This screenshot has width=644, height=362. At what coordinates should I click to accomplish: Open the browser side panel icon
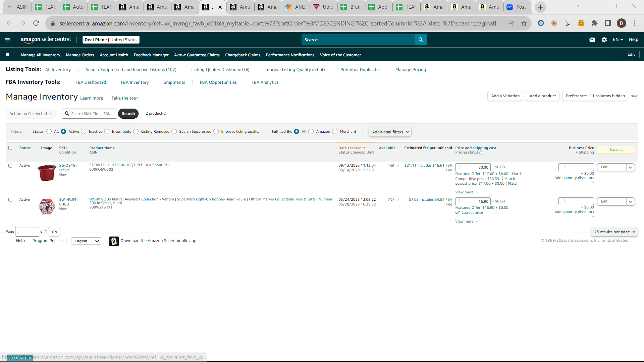[x=608, y=23]
